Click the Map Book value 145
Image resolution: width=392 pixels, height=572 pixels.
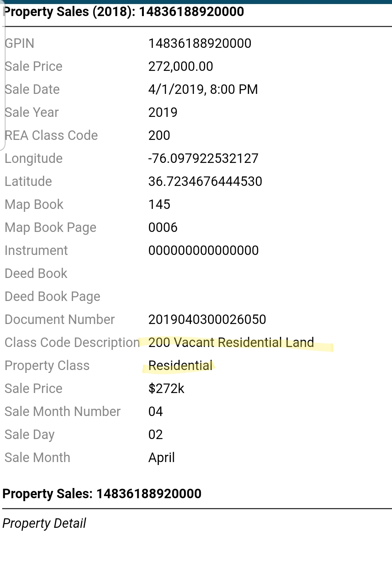159,205
